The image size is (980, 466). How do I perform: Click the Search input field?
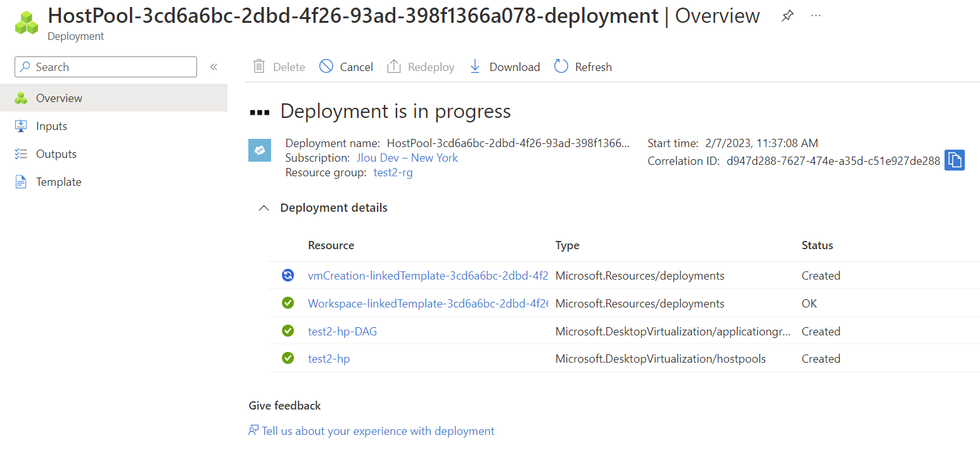point(106,67)
